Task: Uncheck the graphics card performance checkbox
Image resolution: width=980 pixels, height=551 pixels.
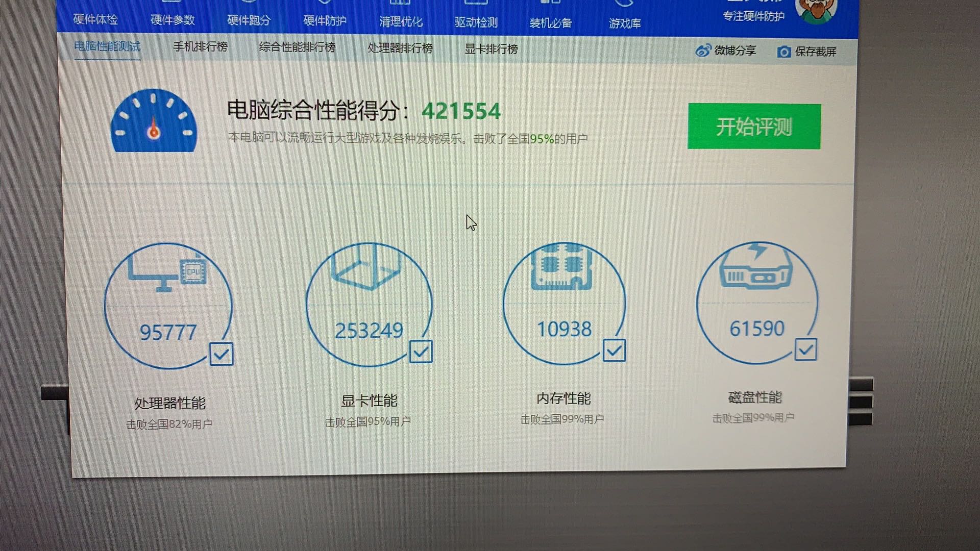Action: (421, 352)
